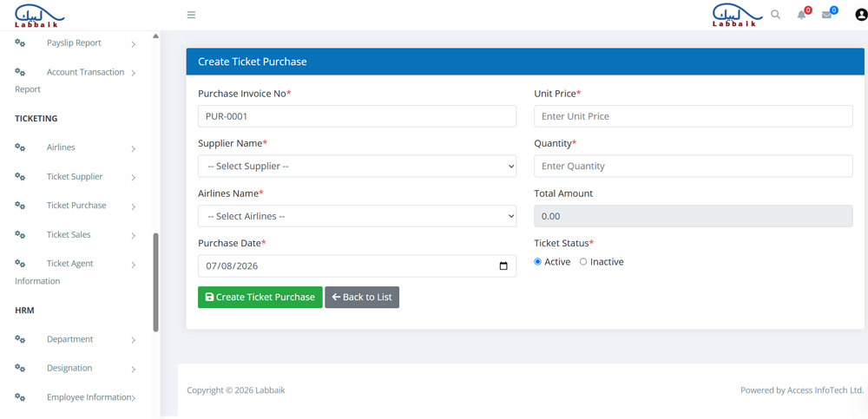Click the gear icon beside Ticket Agent
Viewport: 868px width, 419px height.
click(20, 264)
